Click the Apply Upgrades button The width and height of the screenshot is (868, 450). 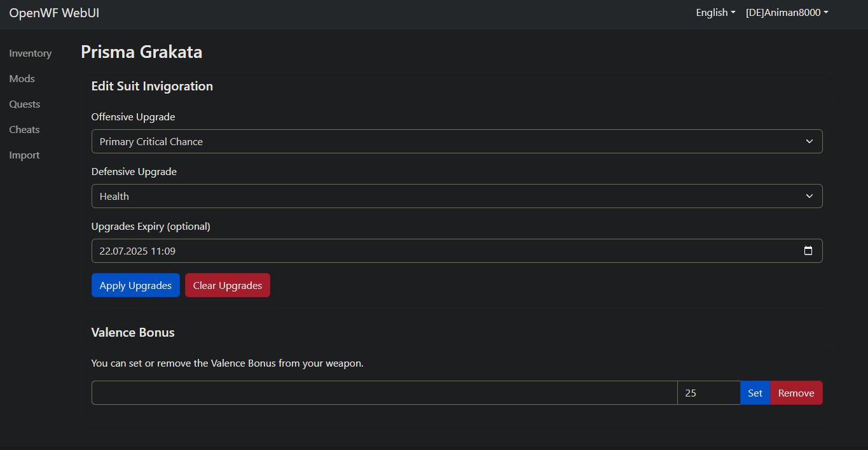tap(135, 285)
